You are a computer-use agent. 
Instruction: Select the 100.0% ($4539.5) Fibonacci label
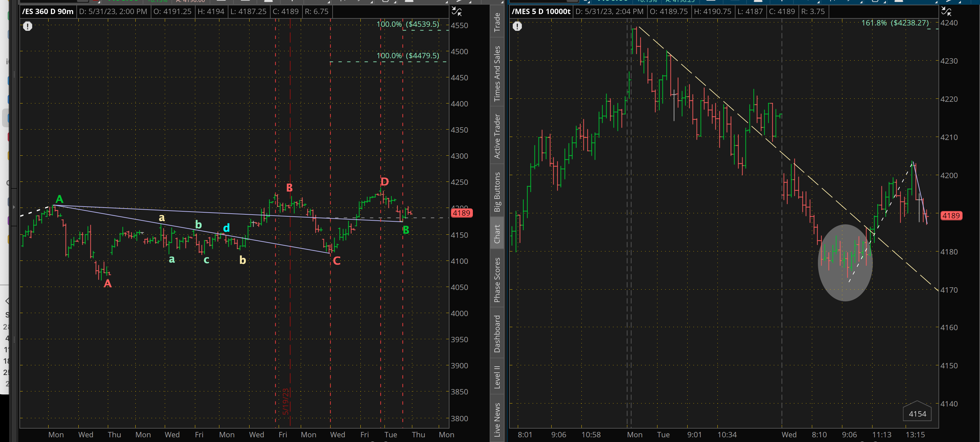(408, 24)
